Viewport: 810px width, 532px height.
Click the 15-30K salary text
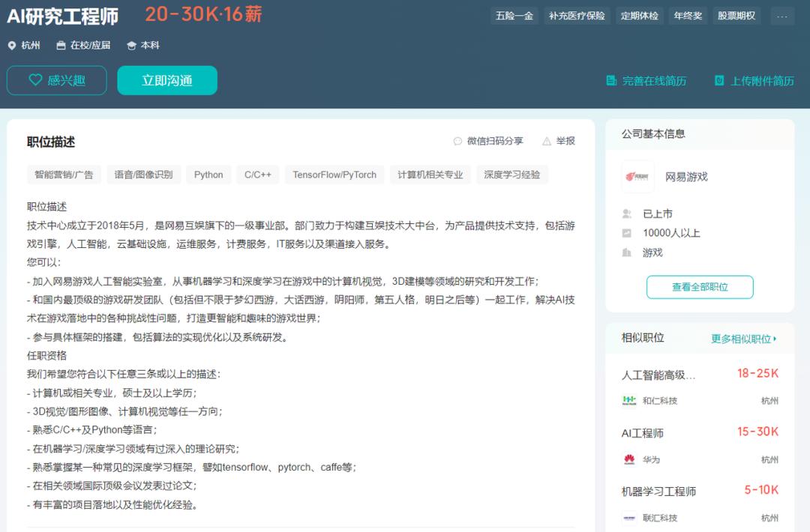pyautogui.click(x=757, y=432)
